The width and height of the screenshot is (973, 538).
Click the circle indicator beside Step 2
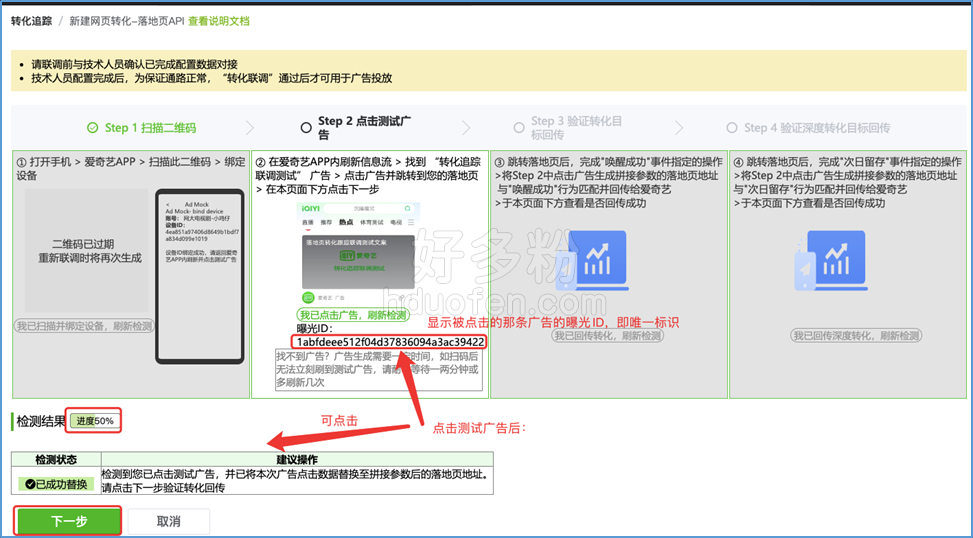tap(306, 128)
